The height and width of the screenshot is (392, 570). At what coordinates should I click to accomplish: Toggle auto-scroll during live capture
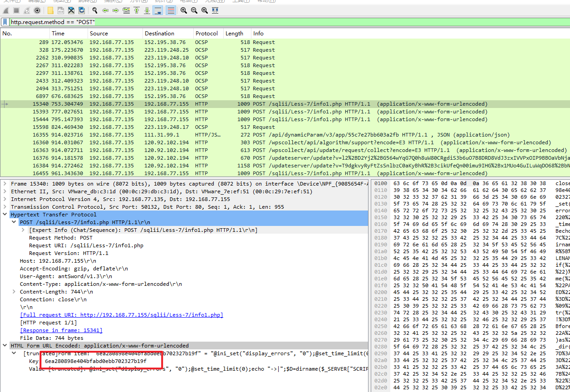tap(158, 10)
